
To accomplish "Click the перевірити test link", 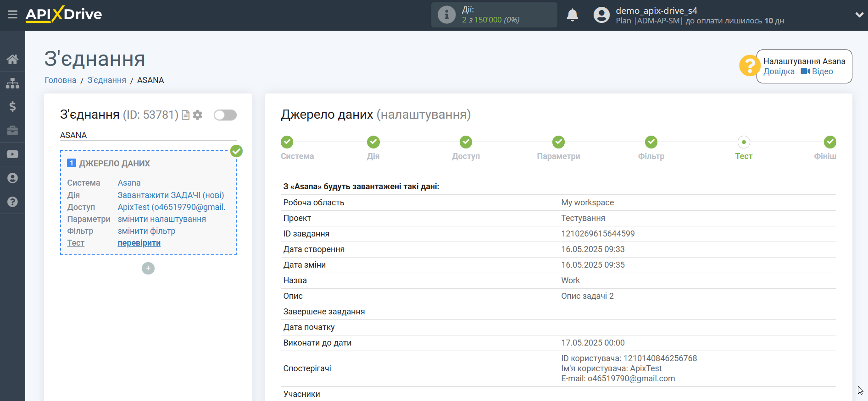I will pos(139,243).
